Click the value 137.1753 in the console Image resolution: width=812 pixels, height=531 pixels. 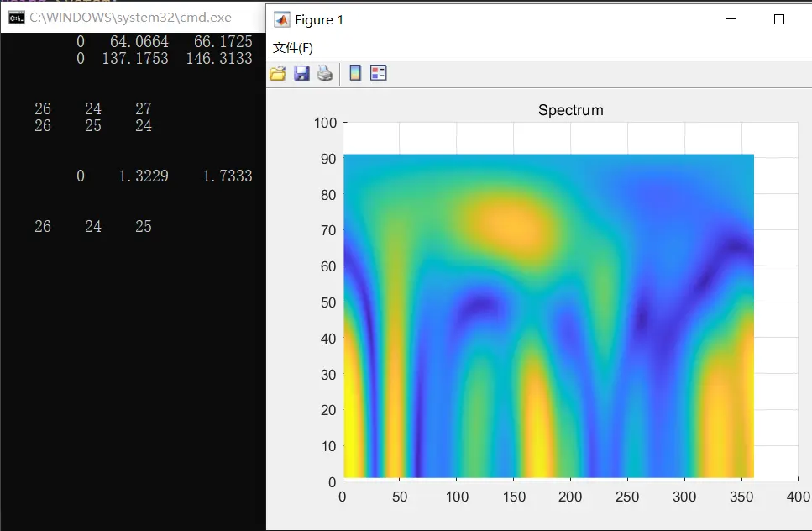[135, 59]
